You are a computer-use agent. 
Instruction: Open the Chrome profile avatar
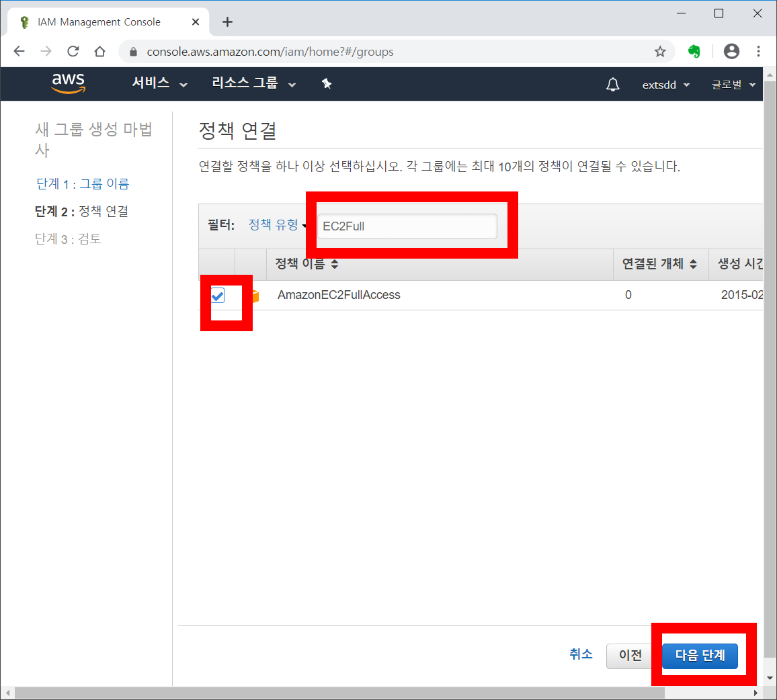pyautogui.click(x=731, y=51)
